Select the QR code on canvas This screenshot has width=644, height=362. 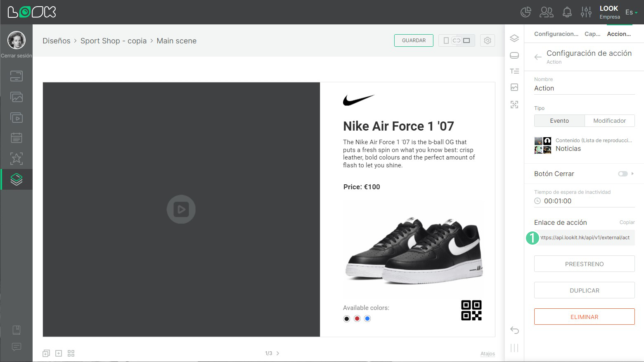[471, 310]
